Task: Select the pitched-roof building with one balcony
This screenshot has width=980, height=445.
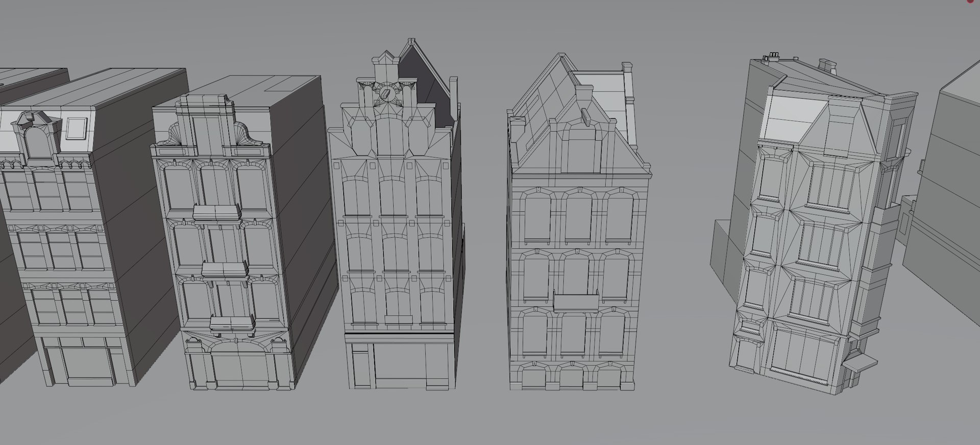Action: pyautogui.click(x=579, y=222)
